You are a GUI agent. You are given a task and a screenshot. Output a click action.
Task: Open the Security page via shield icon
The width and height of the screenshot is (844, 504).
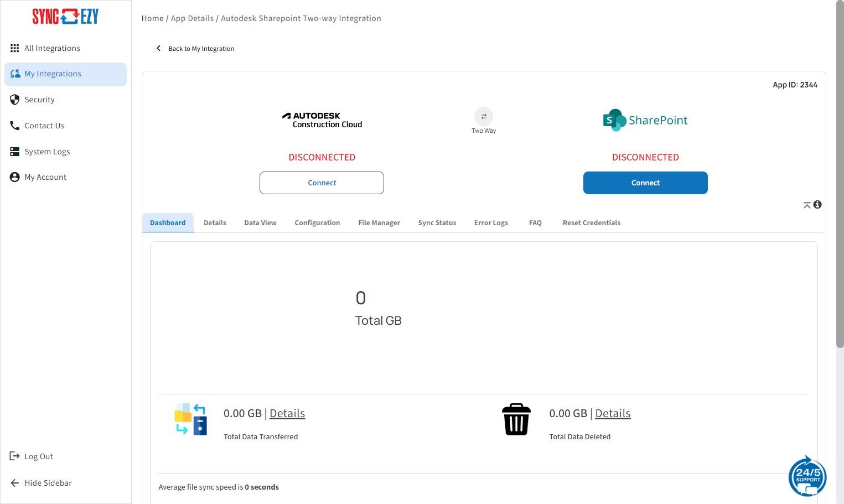click(x=15, y=100)
